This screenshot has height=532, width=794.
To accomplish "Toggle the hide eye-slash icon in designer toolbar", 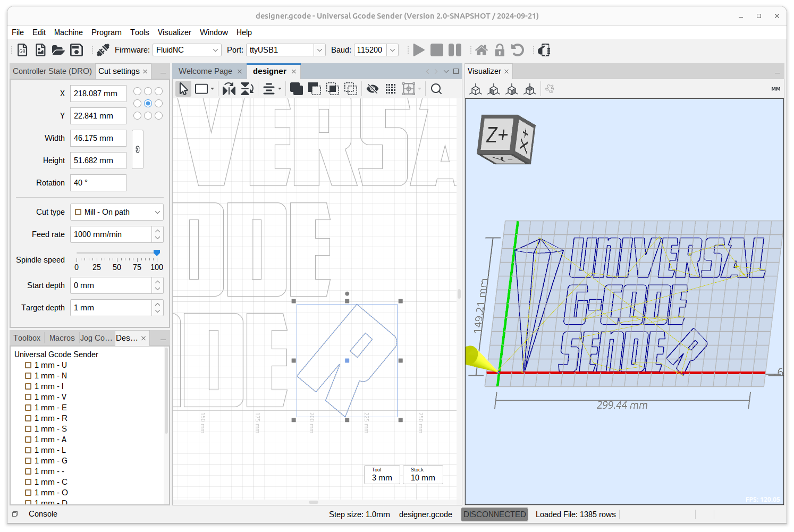I will [x=373, y=89].
